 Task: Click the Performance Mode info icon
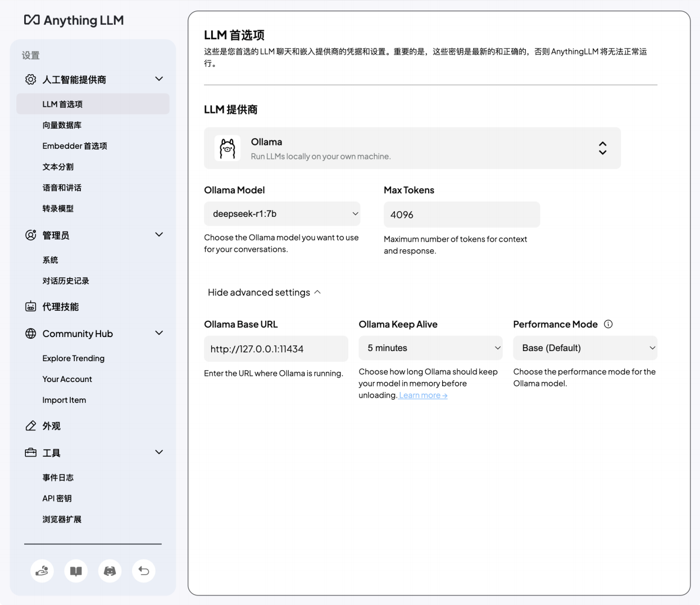608,324
